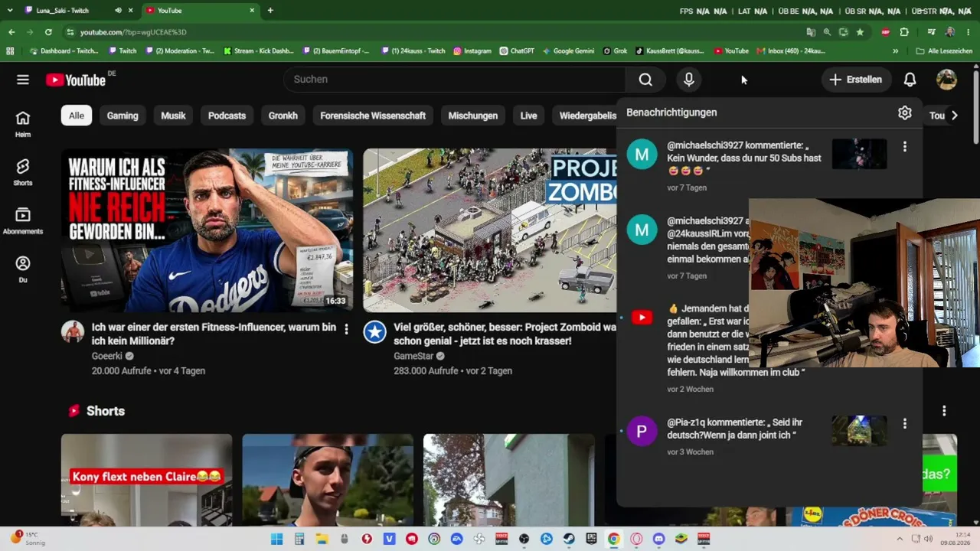
Task: Open the Instagram bookmark
Action: 472,51
